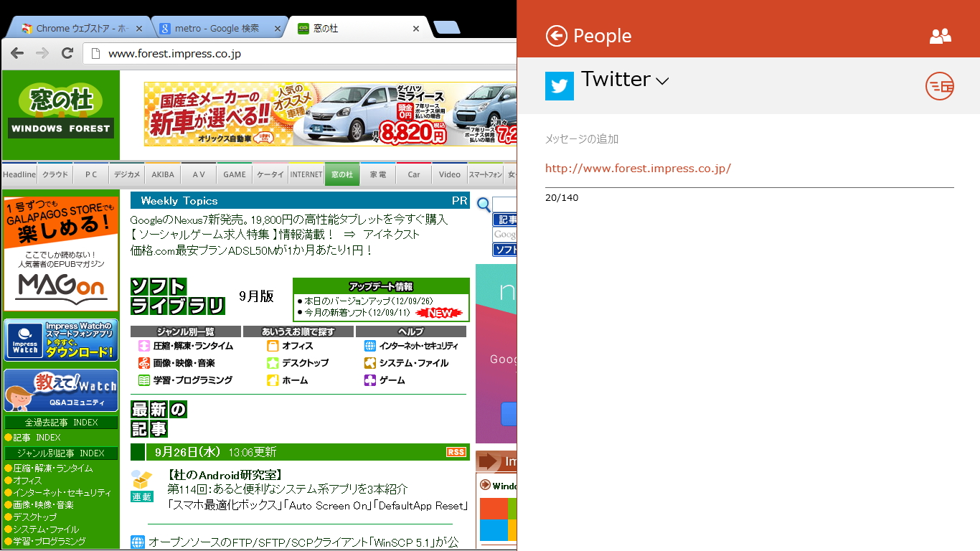Click the RSS feed icon

click(x=456, y=452)
